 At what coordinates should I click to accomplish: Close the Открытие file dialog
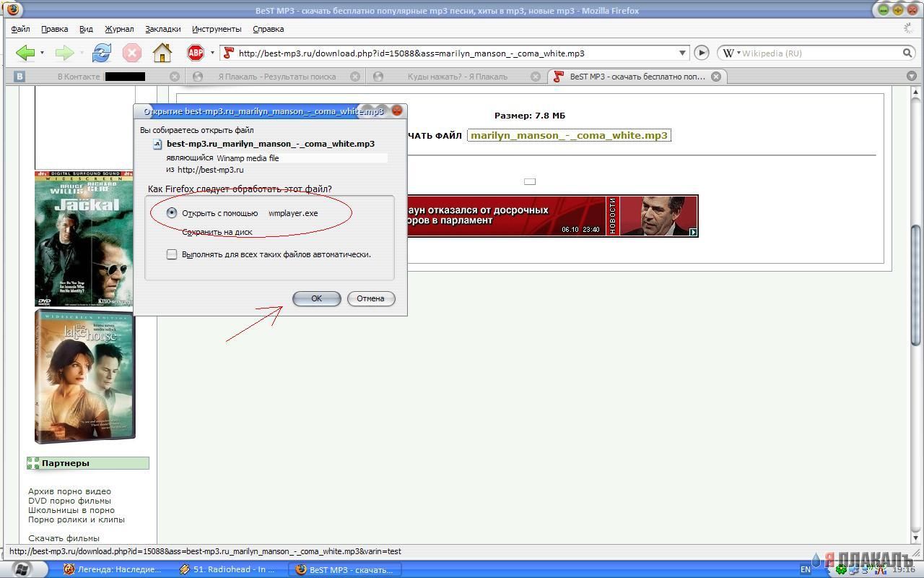coord(396,111)
